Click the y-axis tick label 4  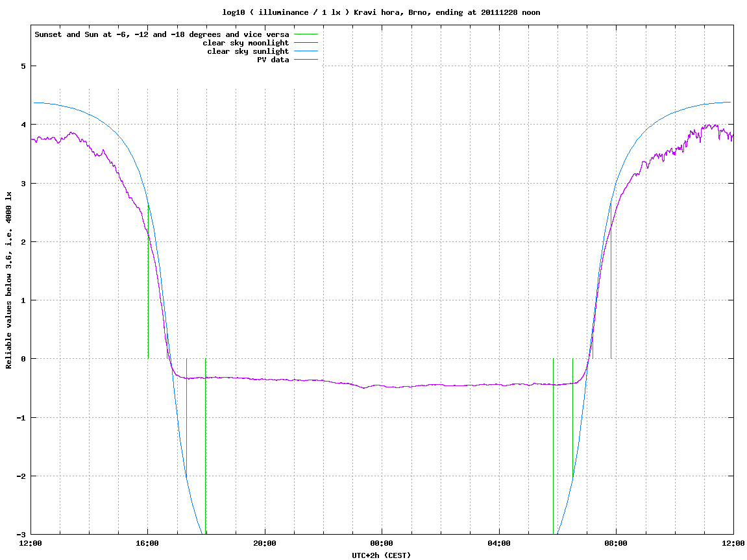pyautogui.click(x=23, y=125)
